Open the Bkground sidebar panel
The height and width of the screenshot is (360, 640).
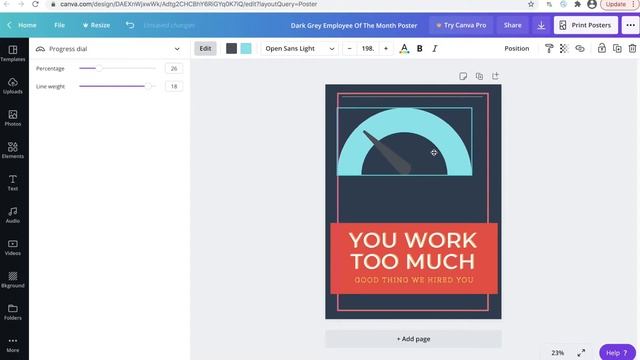(x=13, y=280)
